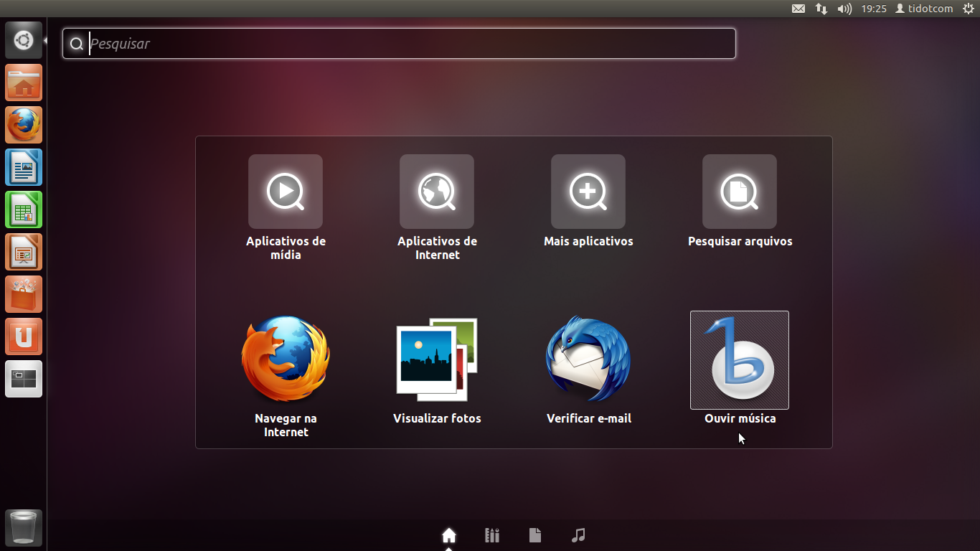Launch Verificar e-mail Thunderbird icon
Image resolution: width=980 pixels, height=551 pixels.
(588, 359)
